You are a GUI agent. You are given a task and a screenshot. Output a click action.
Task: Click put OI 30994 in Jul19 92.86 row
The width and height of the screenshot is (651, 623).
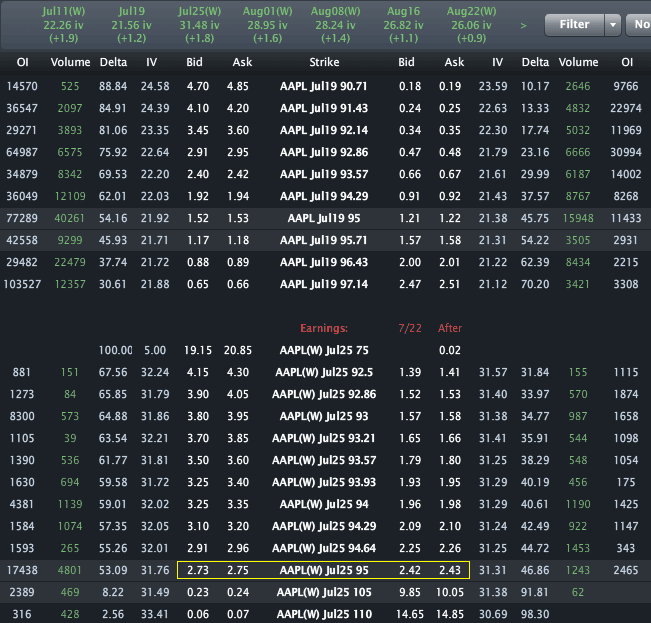(x=626, y=152)
